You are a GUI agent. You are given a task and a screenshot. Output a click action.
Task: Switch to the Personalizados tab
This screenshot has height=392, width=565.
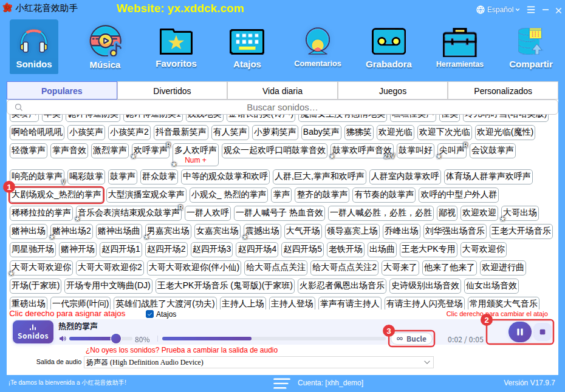point(503,90)
